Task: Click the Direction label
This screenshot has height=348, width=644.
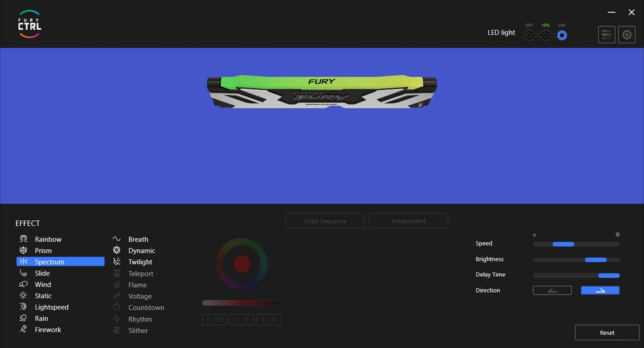Action: coord(488,290)
